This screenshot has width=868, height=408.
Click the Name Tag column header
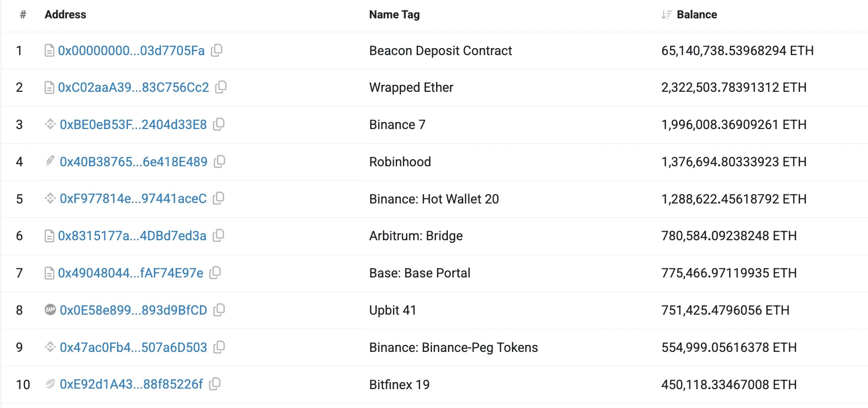tap(394, 15)
